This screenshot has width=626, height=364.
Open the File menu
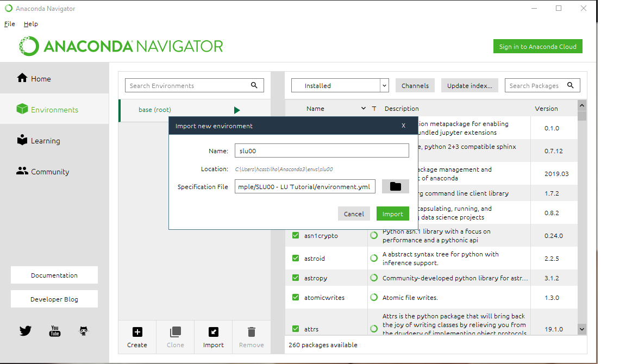10,24
